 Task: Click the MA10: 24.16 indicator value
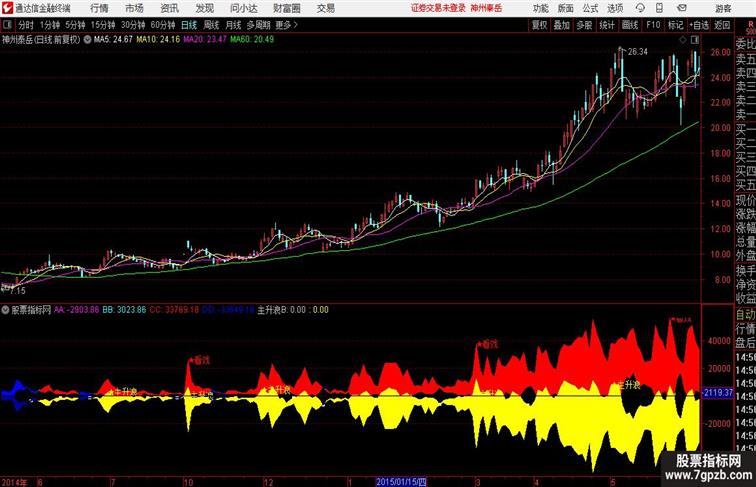[158, 40]
